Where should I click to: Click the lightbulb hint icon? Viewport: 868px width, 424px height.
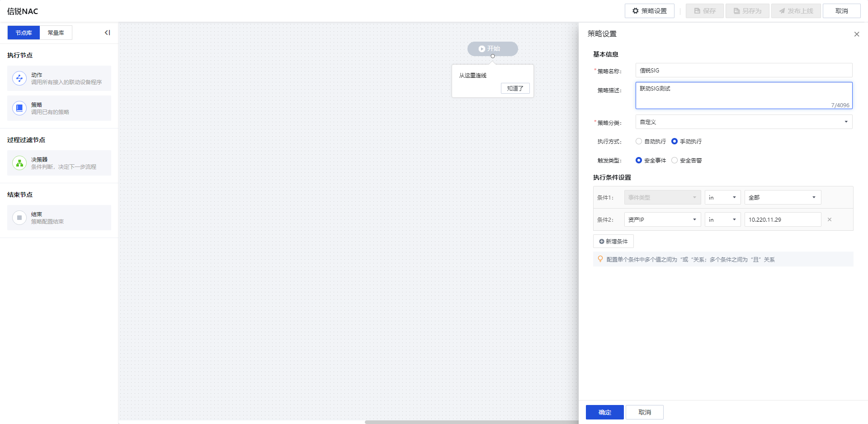click(x=600, y=259)
